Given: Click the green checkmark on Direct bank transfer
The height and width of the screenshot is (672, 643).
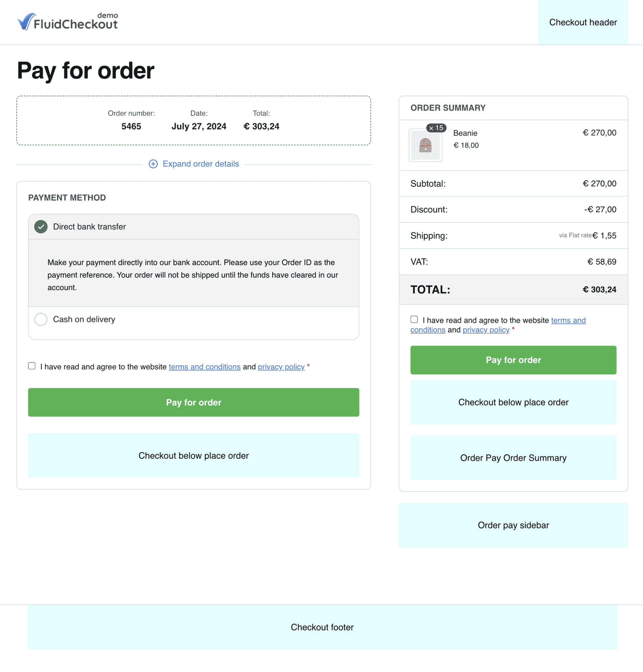Looking at the screenshot, I should [40, 227].
